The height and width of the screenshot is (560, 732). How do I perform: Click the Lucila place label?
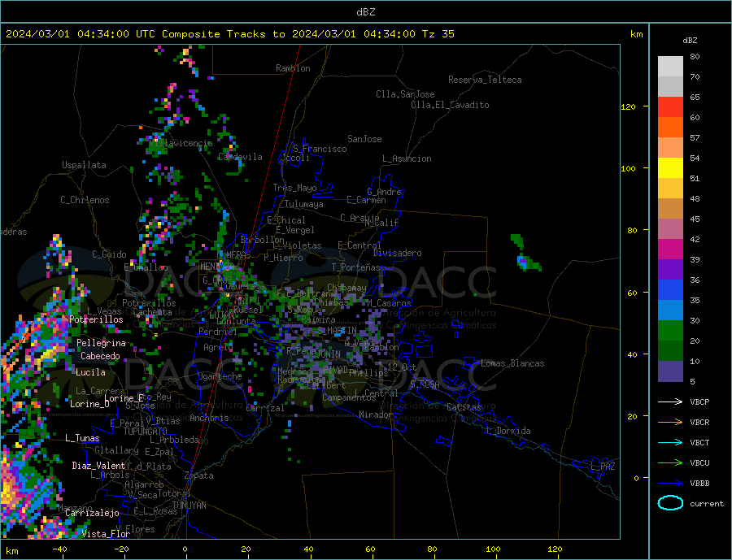point(90,372)
